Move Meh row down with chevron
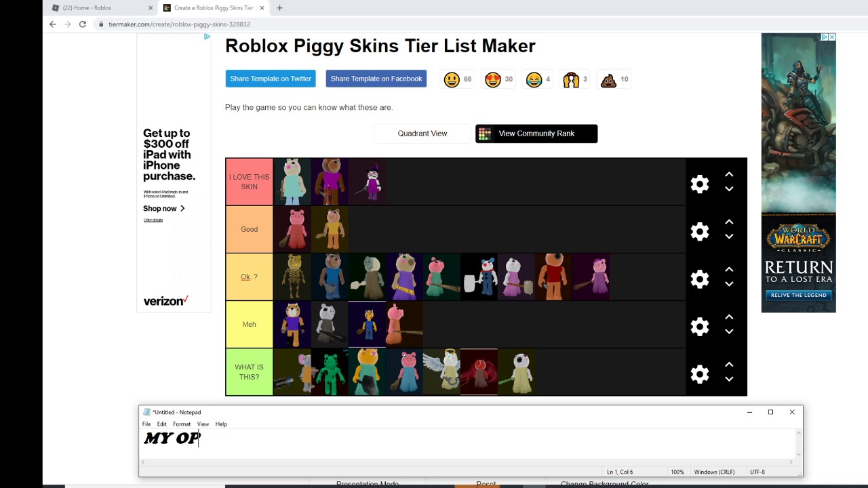 coord(729,331)
